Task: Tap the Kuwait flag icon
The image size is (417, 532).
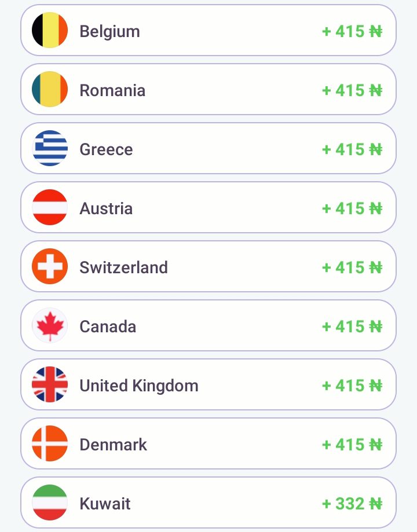Action: pos(50,502)
